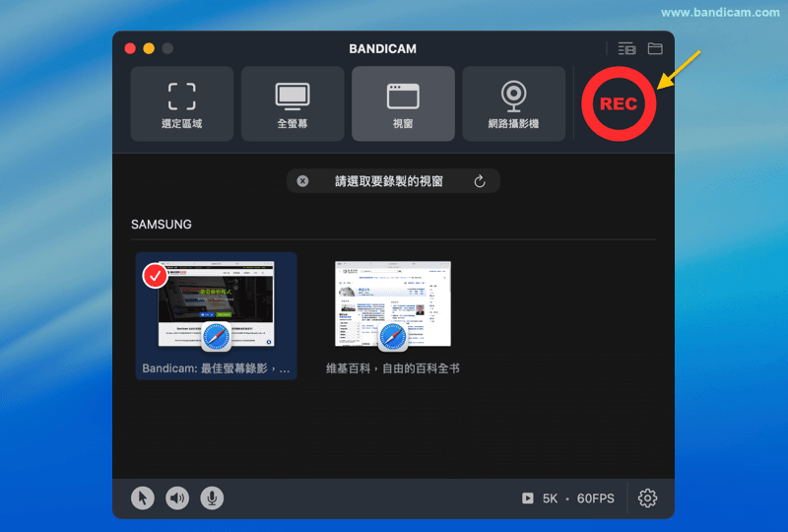The height and width of the screenshot is (532, 788).
Task: Click the 5K 60FPS video format indicator
Action: coord(577,499)
